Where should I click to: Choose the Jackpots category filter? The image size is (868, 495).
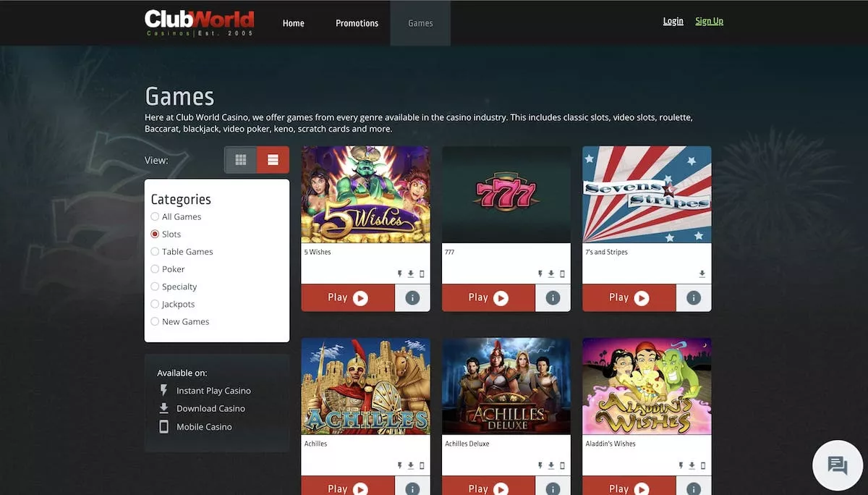[x=155, y=305]
